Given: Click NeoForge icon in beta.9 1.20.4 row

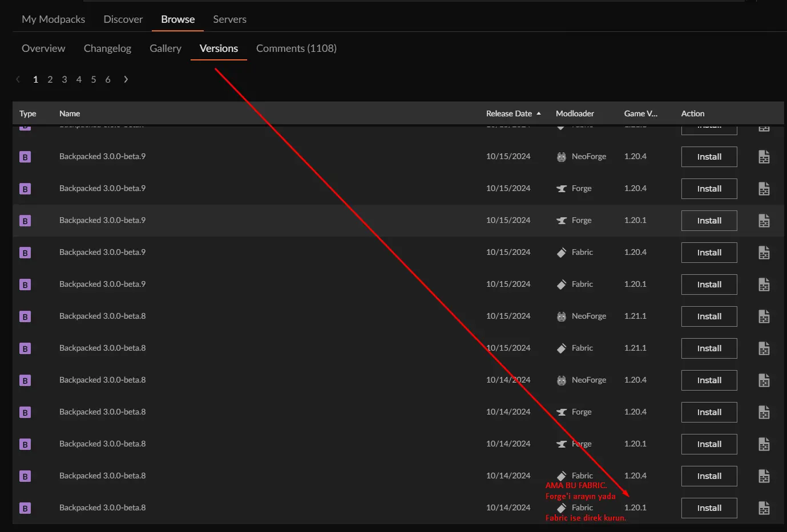Looking at the screenshot, I should (x=562, y=157).
